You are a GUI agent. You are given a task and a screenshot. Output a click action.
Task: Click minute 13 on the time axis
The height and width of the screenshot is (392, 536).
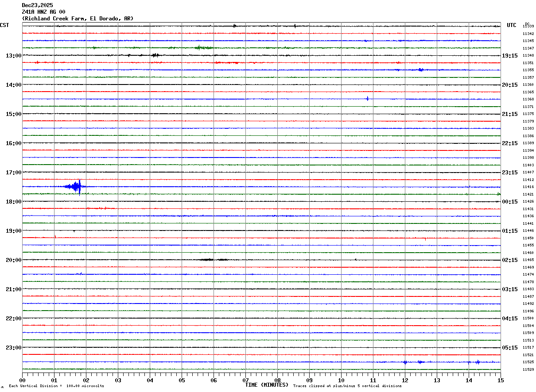pos(437,380)
